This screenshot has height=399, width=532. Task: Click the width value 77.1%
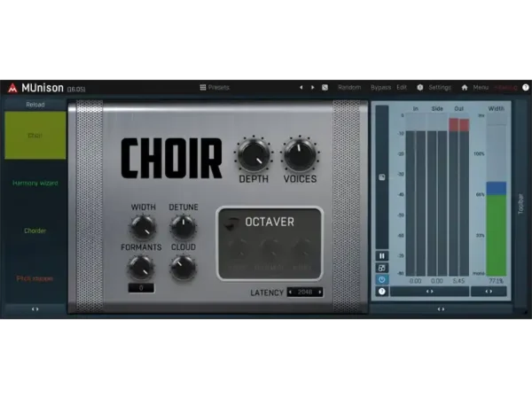point(496,281)
